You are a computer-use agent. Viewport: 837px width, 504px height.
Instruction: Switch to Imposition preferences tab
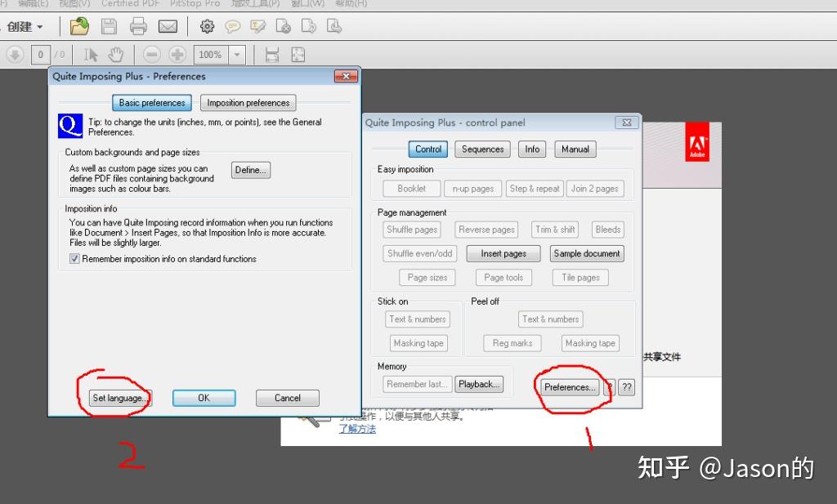pos(248,102)
